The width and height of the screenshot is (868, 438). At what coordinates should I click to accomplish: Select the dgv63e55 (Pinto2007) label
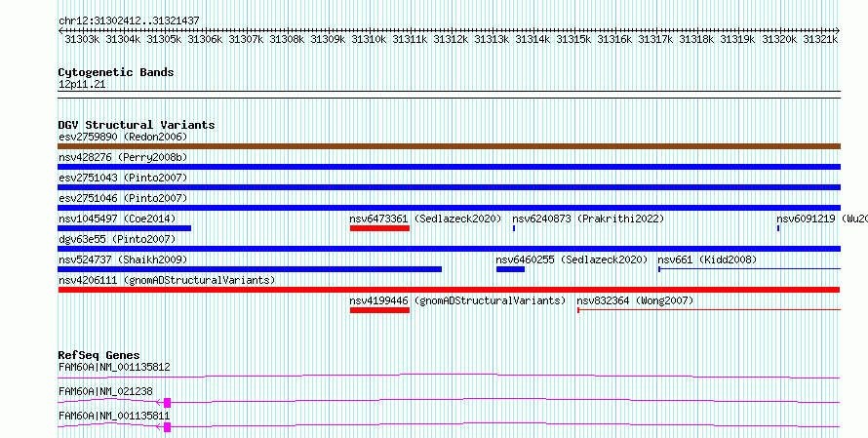[117, 239]
